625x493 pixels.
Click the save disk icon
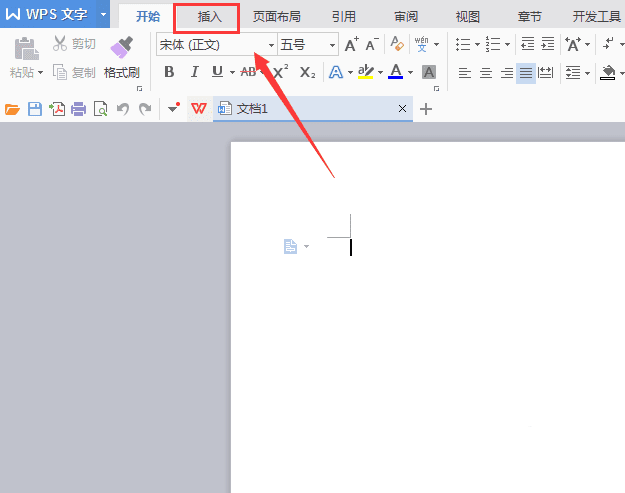click(35, 109)
